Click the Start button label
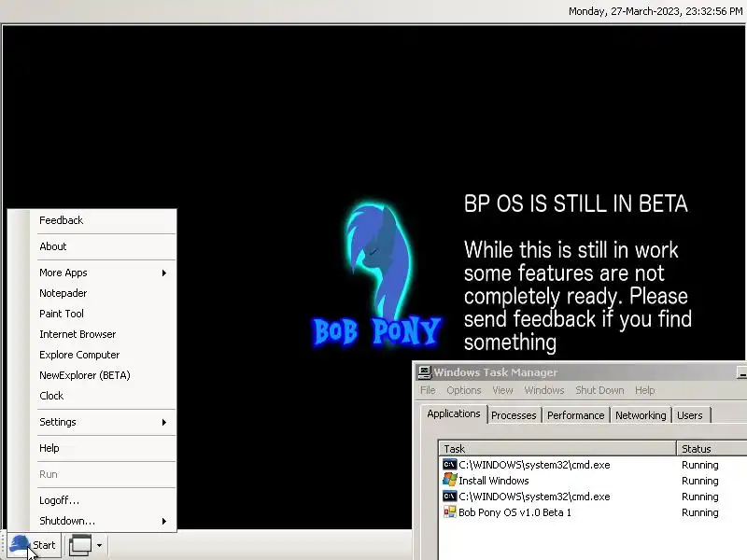Screen dimensions: 747x560 click(44, 545)
